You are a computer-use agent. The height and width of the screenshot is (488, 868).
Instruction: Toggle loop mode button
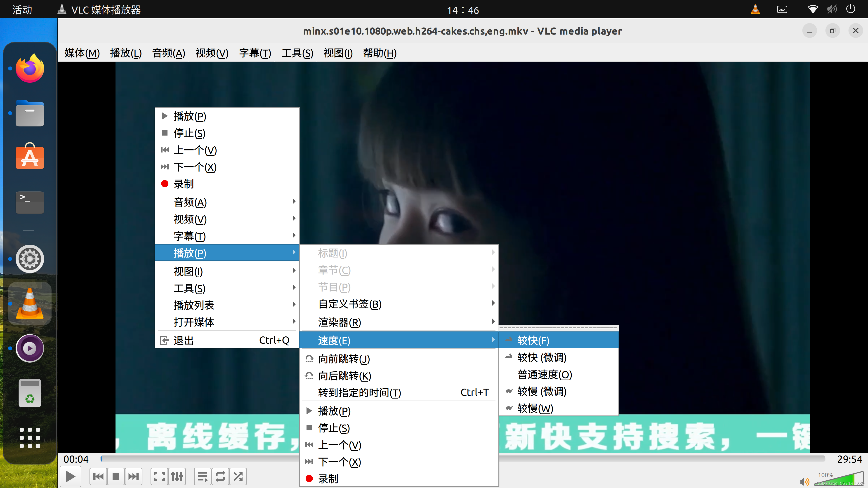(x=220, y=476)
